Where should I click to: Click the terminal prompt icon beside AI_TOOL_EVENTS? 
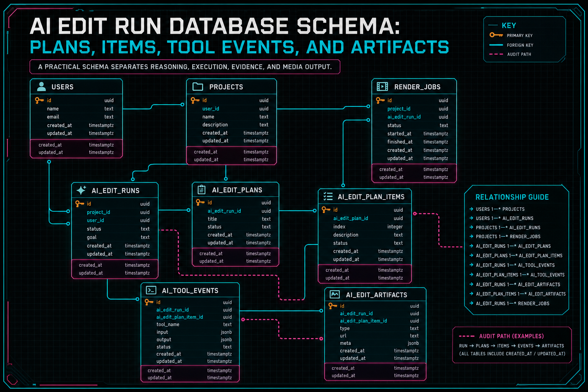[x=151, y=290]
